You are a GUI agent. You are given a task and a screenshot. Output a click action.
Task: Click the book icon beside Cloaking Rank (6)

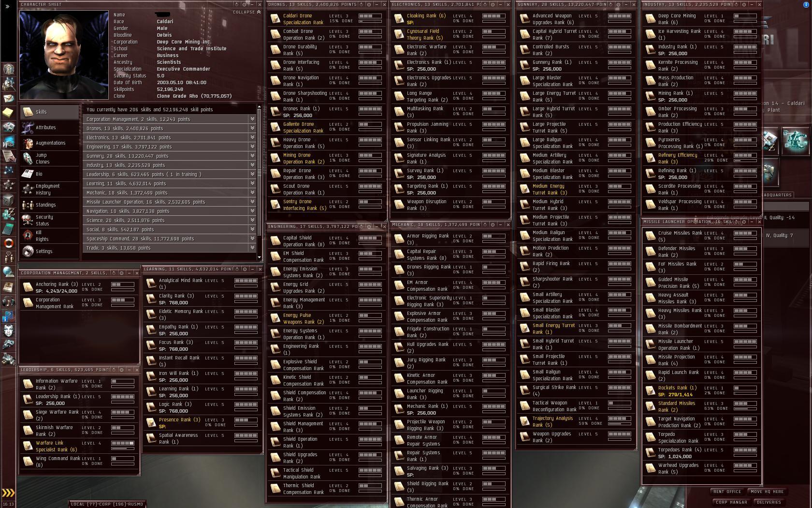click(x=399, y=19)
